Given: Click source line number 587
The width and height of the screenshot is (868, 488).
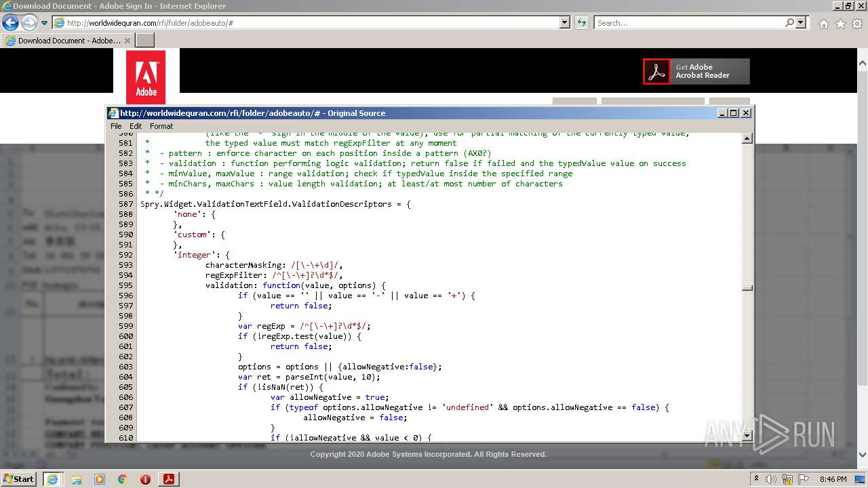Looking at the screenshot, I should coord(125,204).
